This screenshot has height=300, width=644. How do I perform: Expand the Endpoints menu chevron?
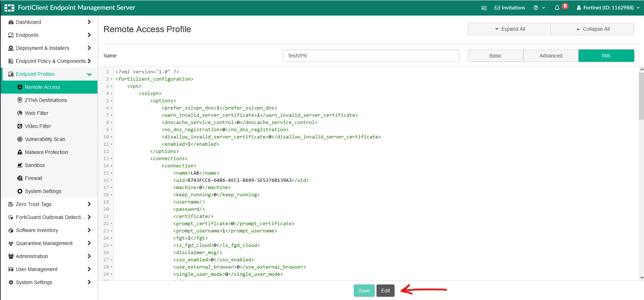[89, 35]
